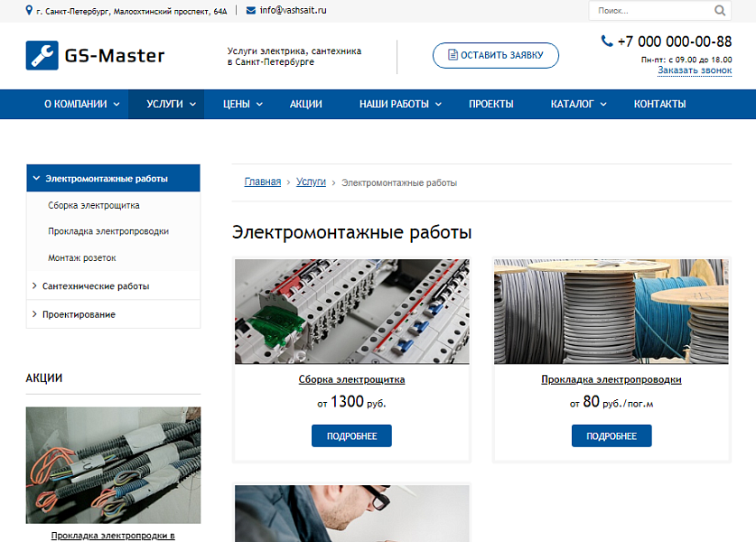
Task: Expand Сантехнические работы sidebar section
Action: (x=33, y=286)
